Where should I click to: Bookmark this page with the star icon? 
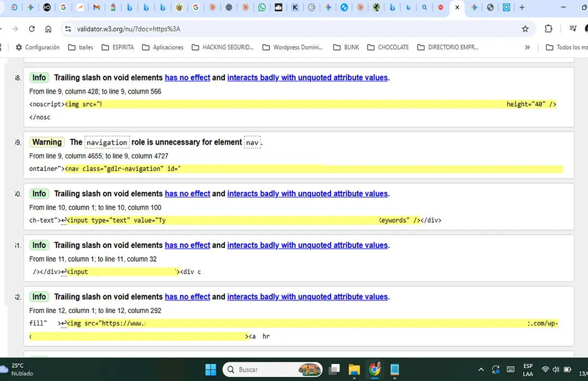[x=525, y=29]
